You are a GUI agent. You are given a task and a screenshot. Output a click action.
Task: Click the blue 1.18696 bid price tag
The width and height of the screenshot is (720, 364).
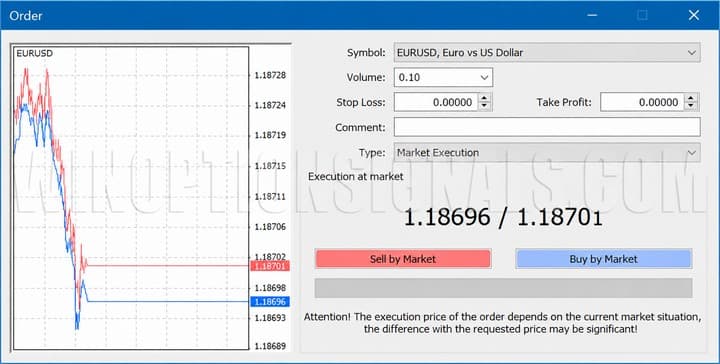coord(270,302)
